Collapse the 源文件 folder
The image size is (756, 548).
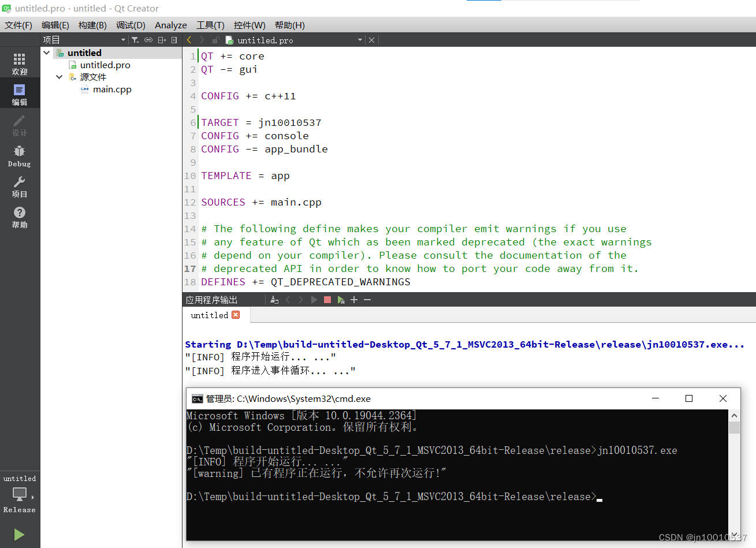(59, 77)
